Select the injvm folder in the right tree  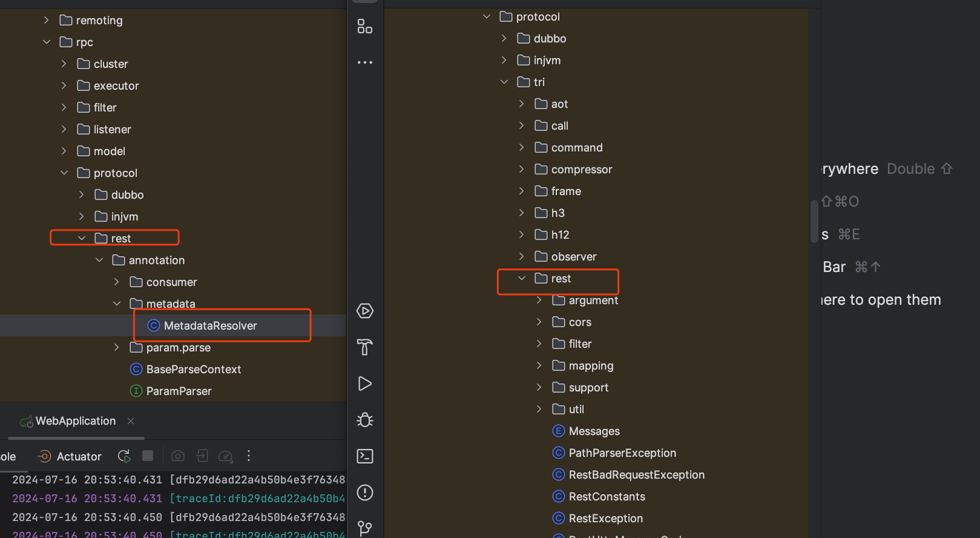tap(547, 60)
